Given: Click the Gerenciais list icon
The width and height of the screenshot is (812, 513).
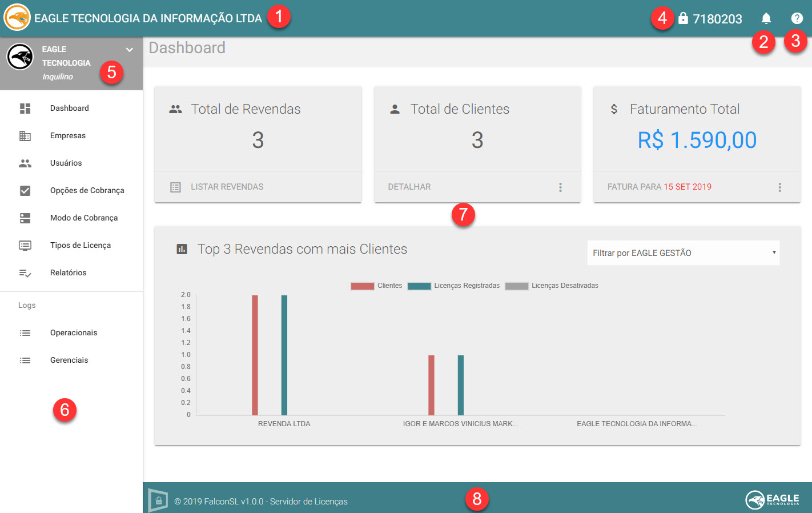Looking at the screenshot, I should coord(25,360).
